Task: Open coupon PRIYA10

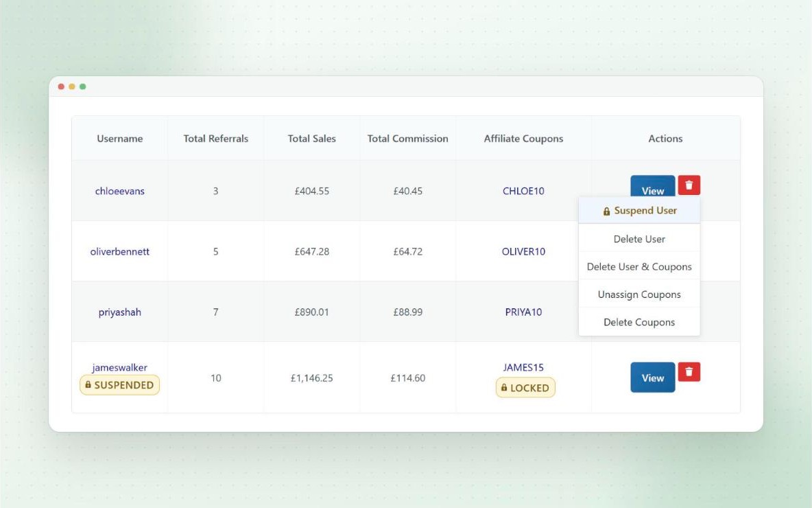Action: pyautogui.click(x=523, y=312)
